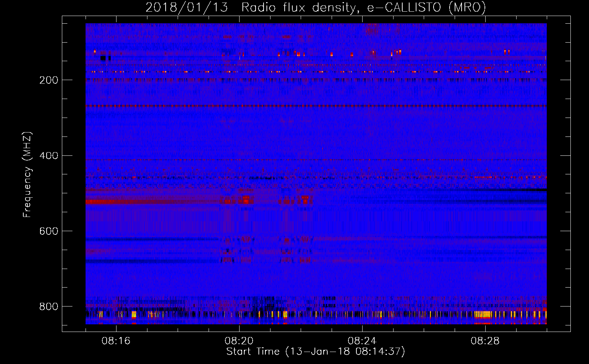Click the 08:24 time tick label
The height and width of the screenshot is (364, 589).
tap(362, 341)
